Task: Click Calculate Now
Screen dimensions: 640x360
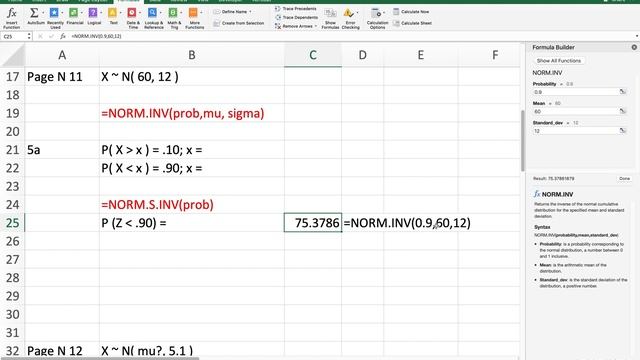Action: tap(411, 12)
